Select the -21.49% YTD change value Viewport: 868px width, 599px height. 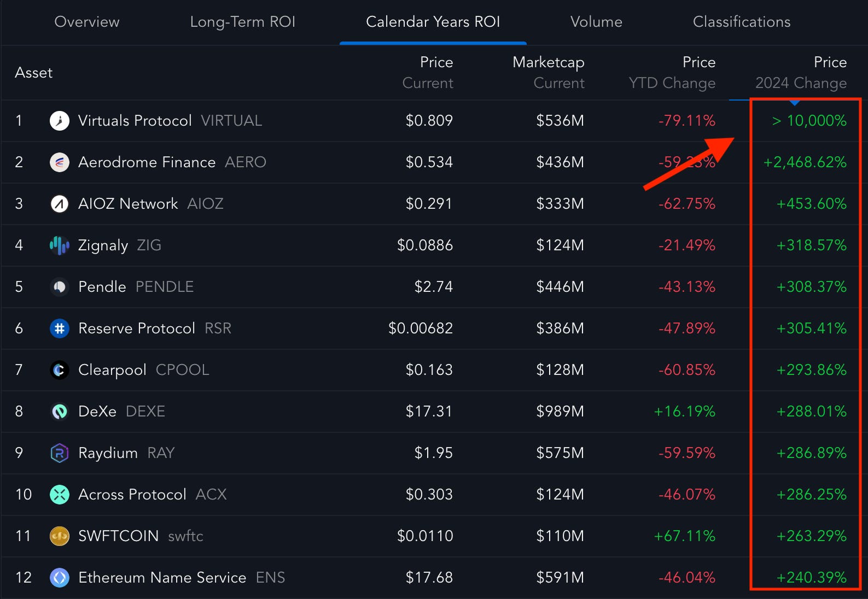pyautogui.click(x=687, y=245)
